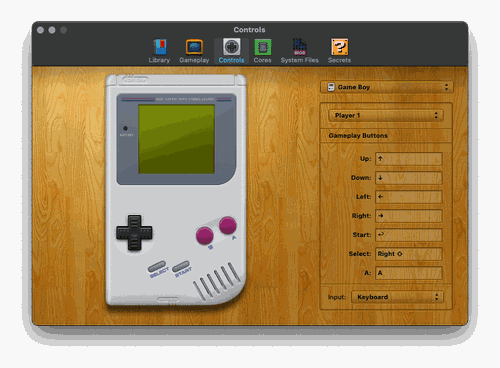Image resolution: width=500 pixels, height=368 pixels.
Task: Click the Start key binding field
Action: (409, 235)
